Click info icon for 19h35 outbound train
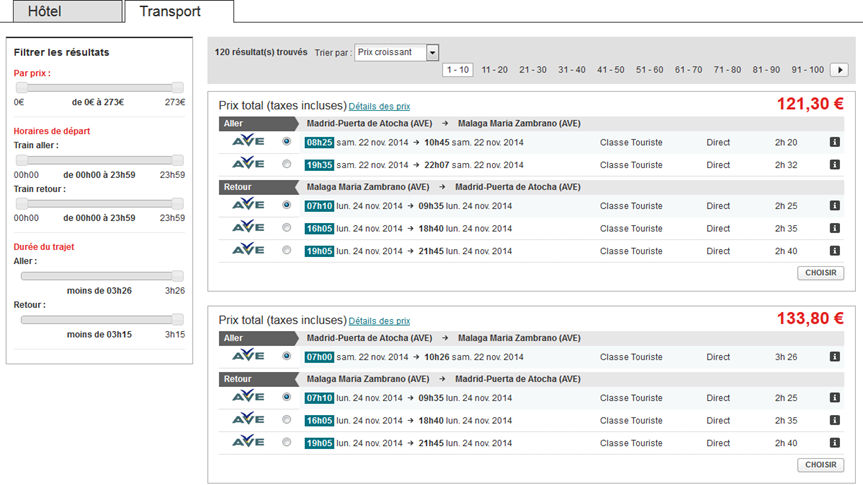The image size is (863, 485). point(834,165)
